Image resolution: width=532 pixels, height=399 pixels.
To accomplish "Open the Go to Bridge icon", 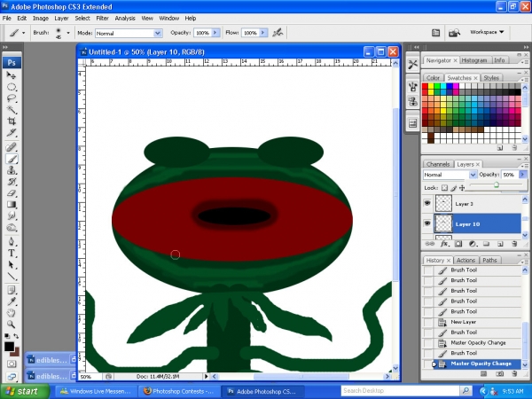I will 455,33.
